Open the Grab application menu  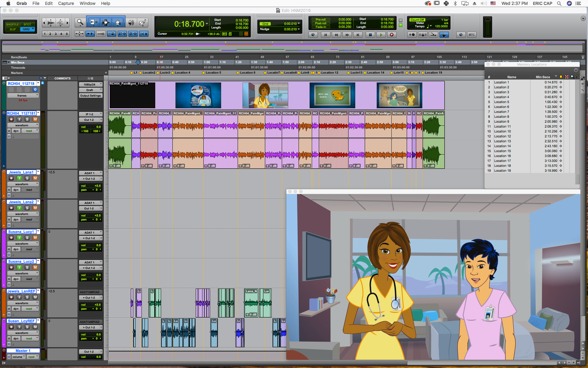pos(22,3)
